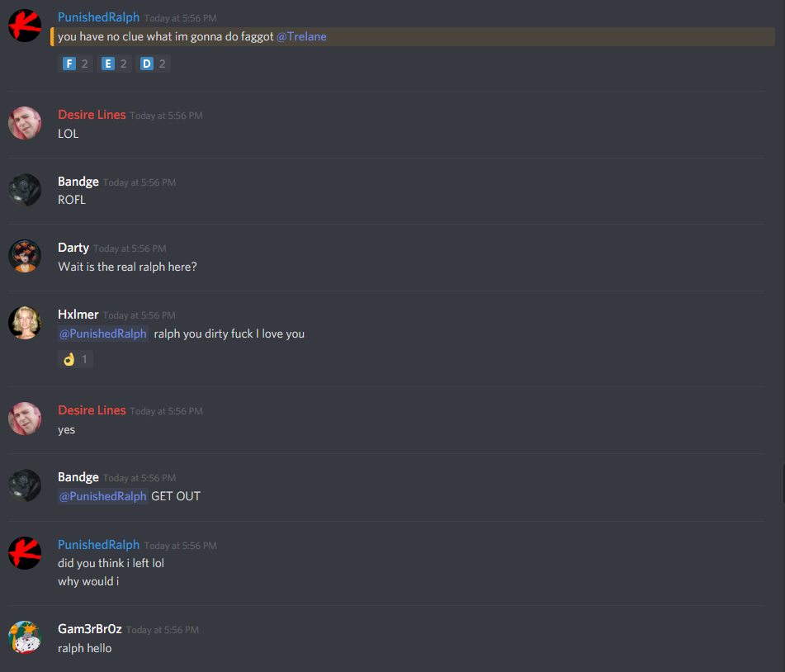Screen dimensions: 785x672
Task: Open Desire Lines' avatar beside yes message
Action: tap(25, 418)
